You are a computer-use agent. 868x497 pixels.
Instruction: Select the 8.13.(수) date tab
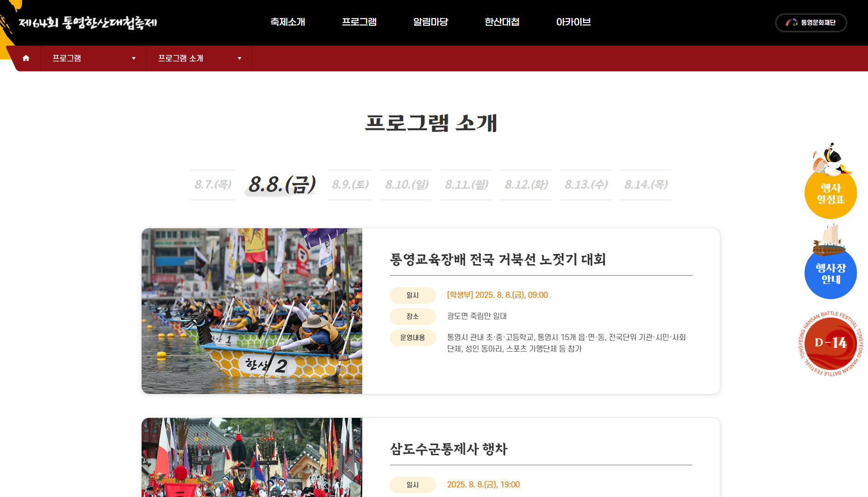click(x=586, y=185)
